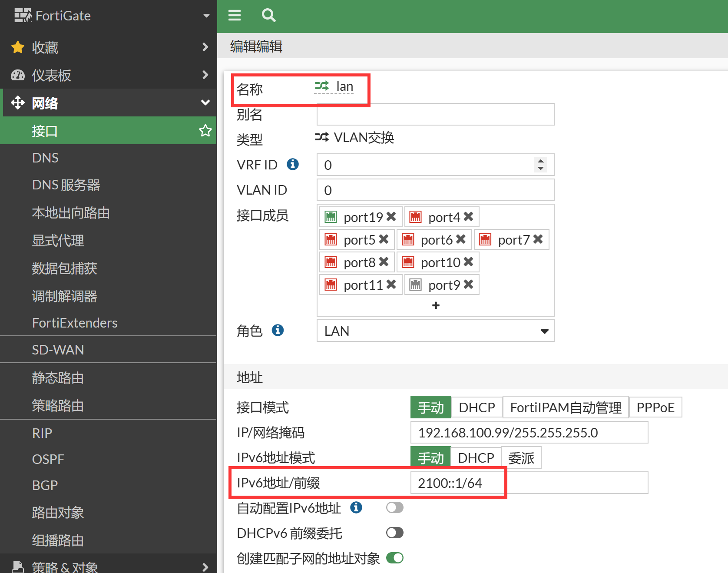
Task: Remove port11 using its X icon
Action: 391,284
